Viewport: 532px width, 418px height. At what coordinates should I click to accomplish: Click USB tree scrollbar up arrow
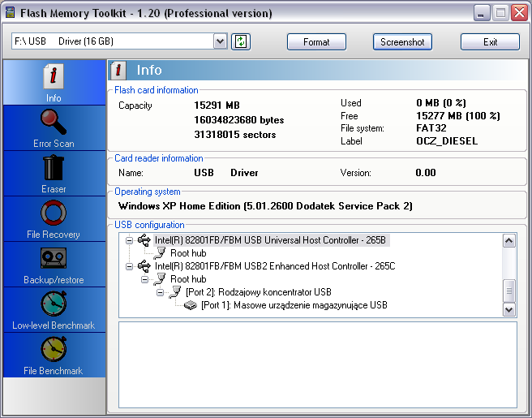click(x=509, y=241)
